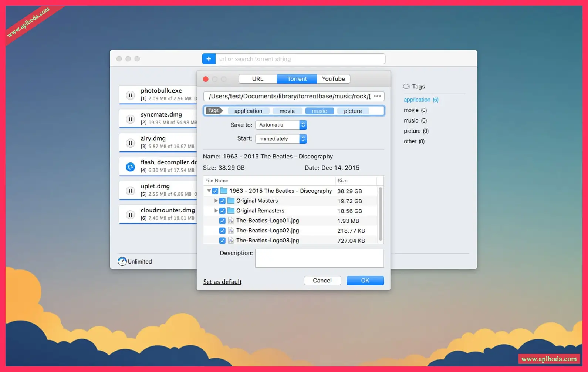
Task: Pause the uplet.dmg download
Action: [130, 191]
